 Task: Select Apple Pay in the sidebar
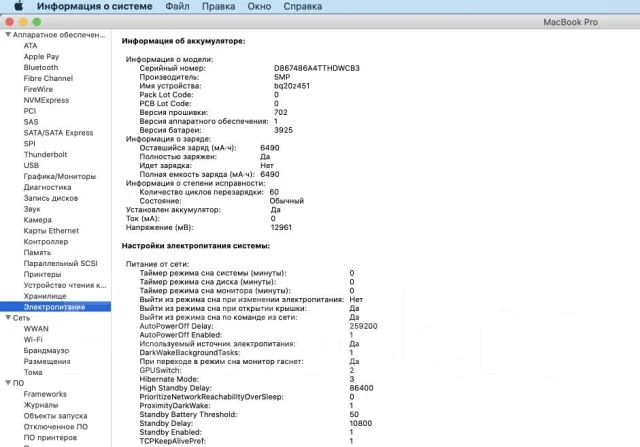(x=41, y=56)
